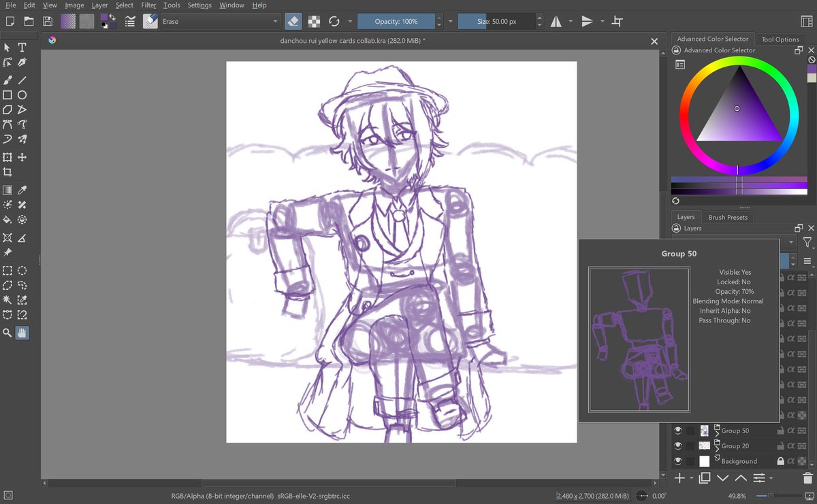The width and height of the screenshot is (817, 504).
Task: Select the Ellipse shape tool
Action: point(22,95)
